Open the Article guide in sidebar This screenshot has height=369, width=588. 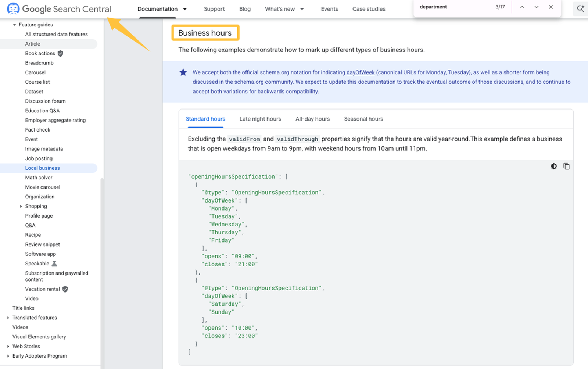pos(33,44)
